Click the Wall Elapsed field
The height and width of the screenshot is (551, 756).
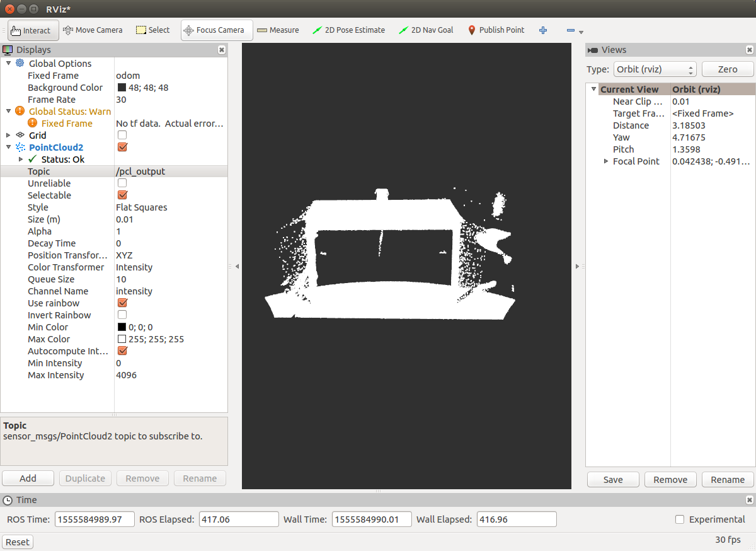(517, 519)
